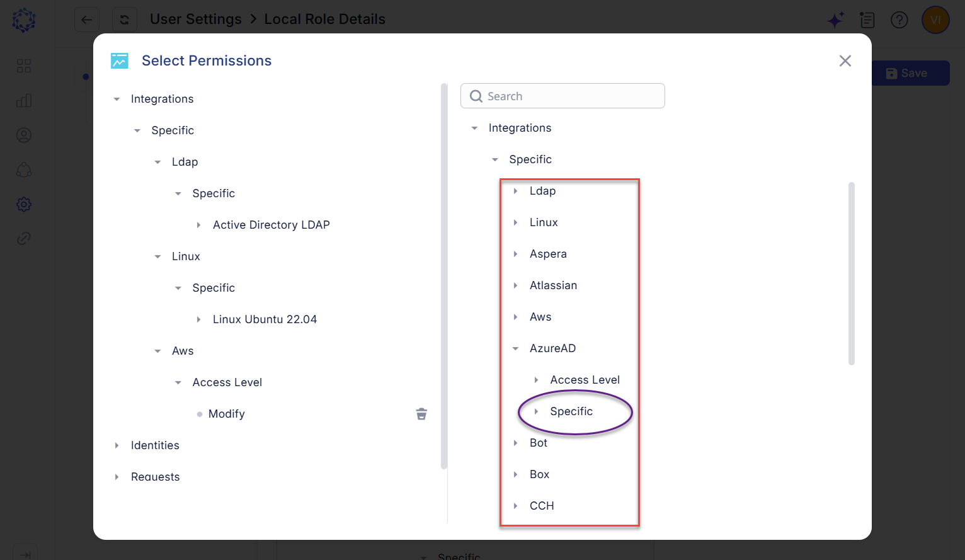Expand the Aspera integration
965x560 pixels.
click(x=515, y=254)
